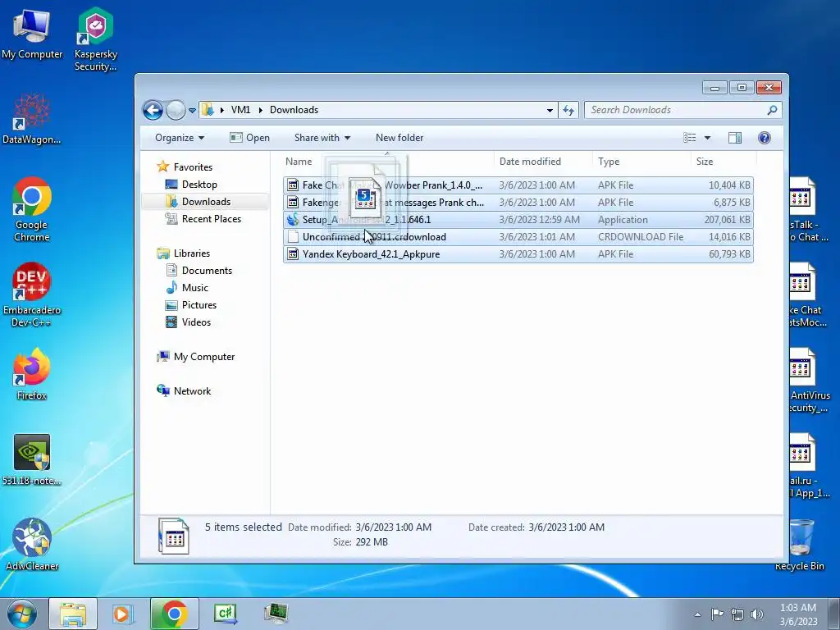Select the Fake Chat Maker APK file
Viewport: 840px width, 630px height.
pos(518,185)
